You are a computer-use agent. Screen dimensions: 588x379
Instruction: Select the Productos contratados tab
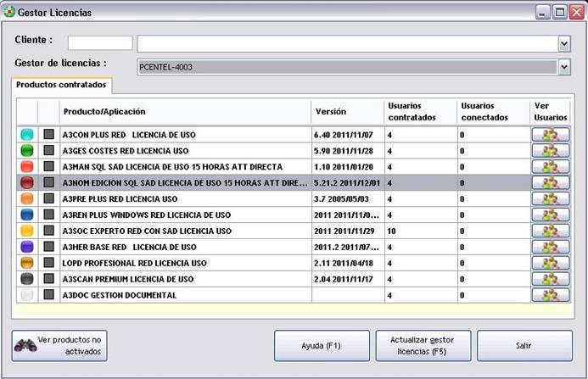click(59, 86)
